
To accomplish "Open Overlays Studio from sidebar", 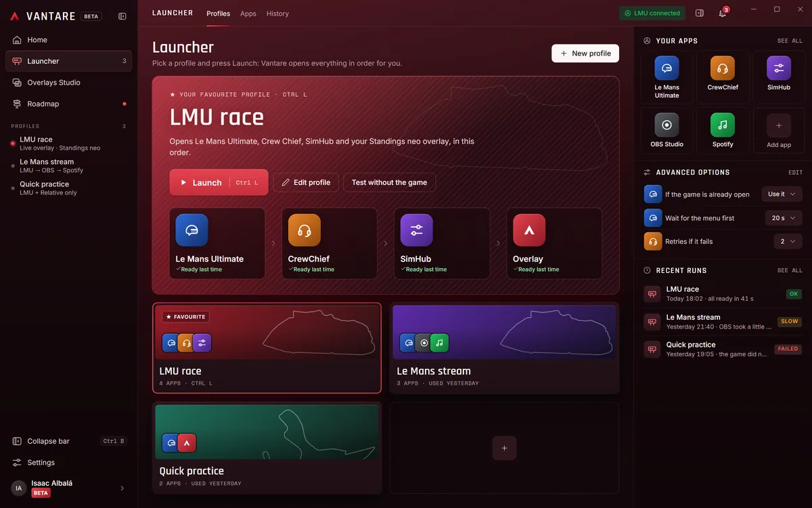I will pos(68,83).
